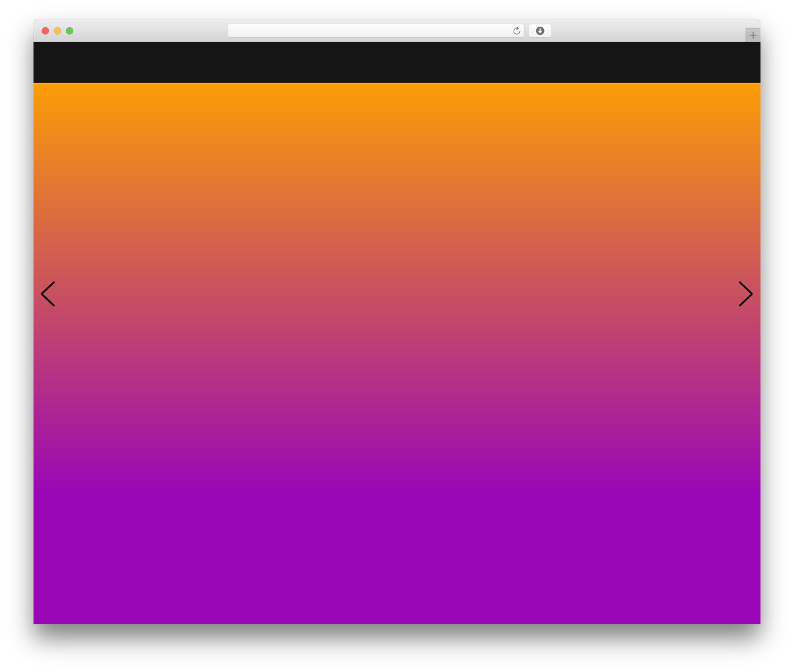Screen dimensions: 794x672
Task: Open the browser downloads button
Action: point(540,31)
